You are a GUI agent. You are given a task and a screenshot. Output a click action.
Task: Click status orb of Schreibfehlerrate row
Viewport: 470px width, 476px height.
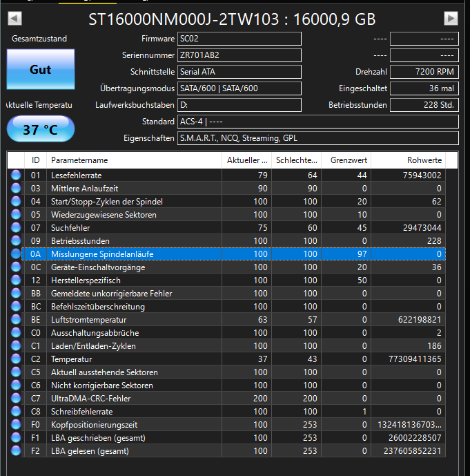16,411
